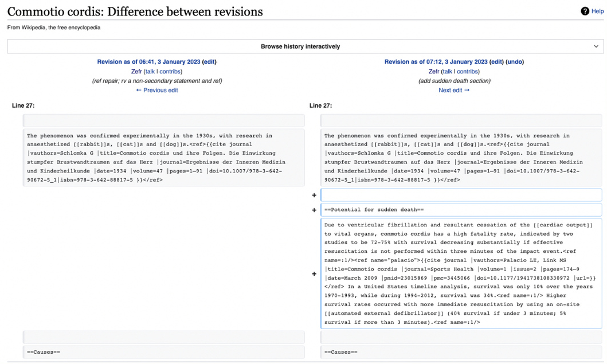
Task: Open Zefr user page on left revision
Action: click(x=136, y=72)
